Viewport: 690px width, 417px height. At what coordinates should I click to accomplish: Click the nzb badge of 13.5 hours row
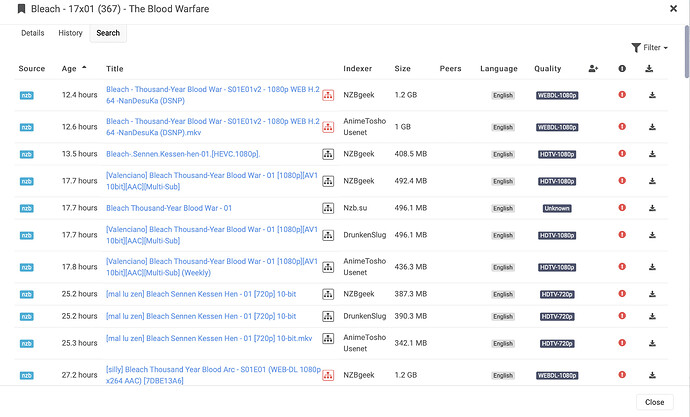coord(26,154)
